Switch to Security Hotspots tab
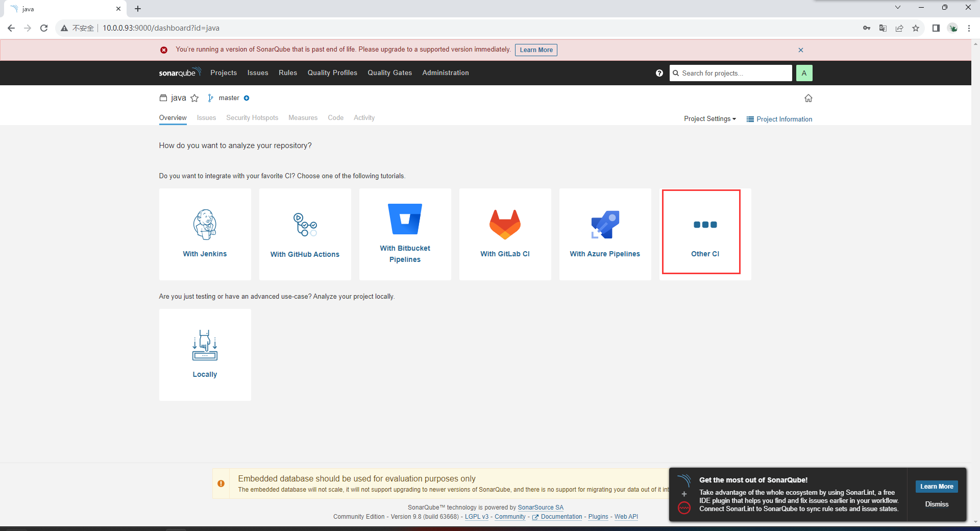980x531 pixels. 252,118
